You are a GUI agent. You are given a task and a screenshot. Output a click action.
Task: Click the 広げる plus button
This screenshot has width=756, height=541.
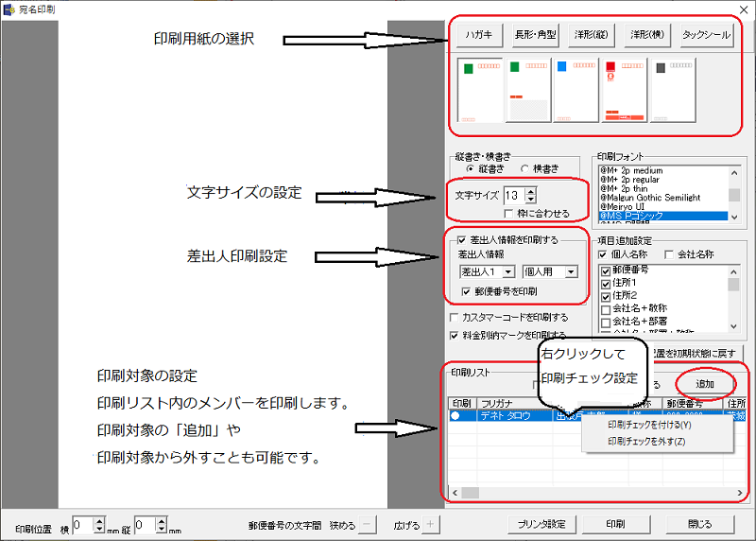[431, 525]
